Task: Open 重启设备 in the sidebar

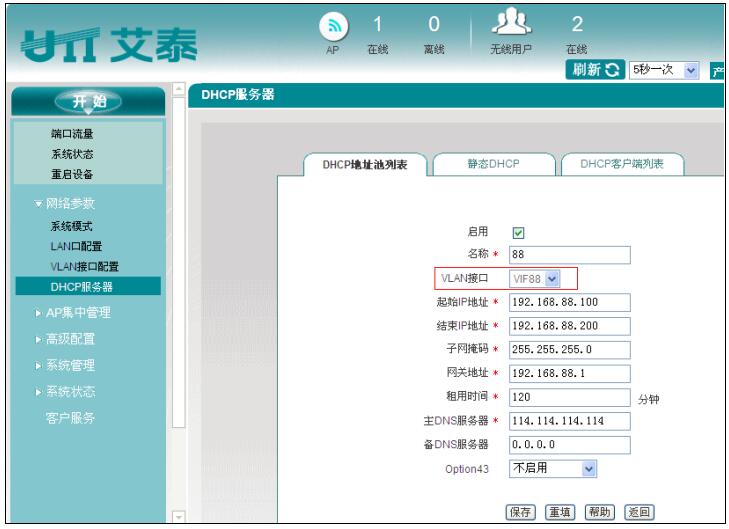Action: (x=72, y=174)
